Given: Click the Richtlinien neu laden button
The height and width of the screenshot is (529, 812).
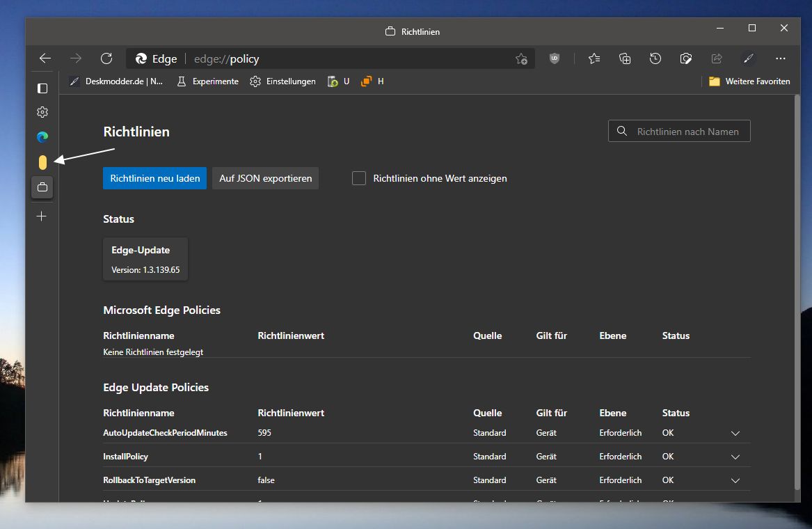Looking at the screenshot, I should click(155, 178).
